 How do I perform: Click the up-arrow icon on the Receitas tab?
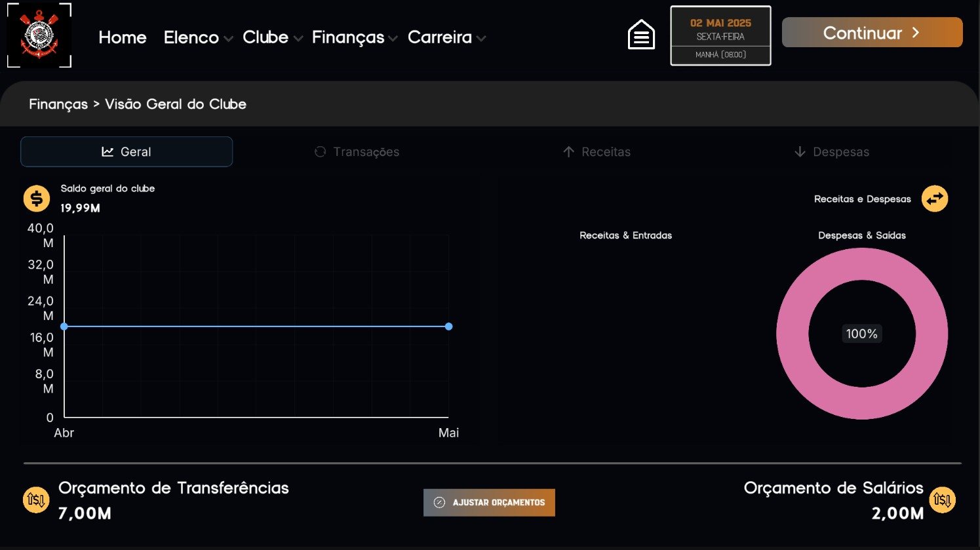point(568,151)
